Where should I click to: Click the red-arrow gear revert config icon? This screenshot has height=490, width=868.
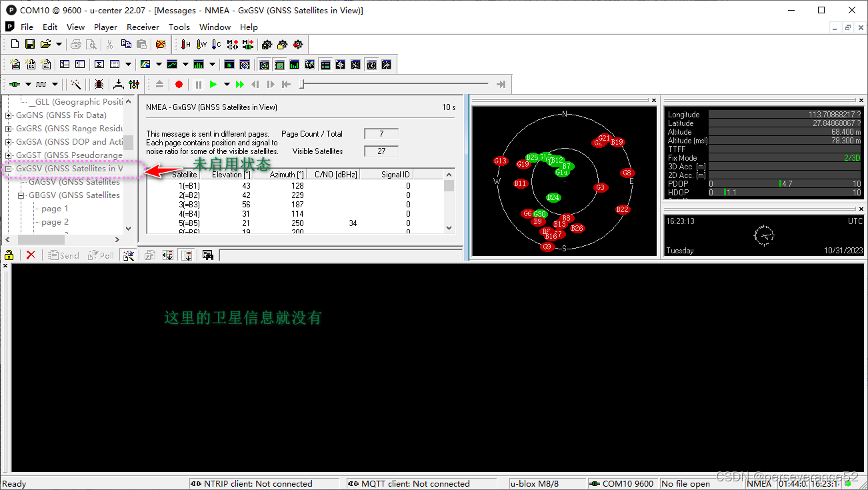[x=297, y=44]
